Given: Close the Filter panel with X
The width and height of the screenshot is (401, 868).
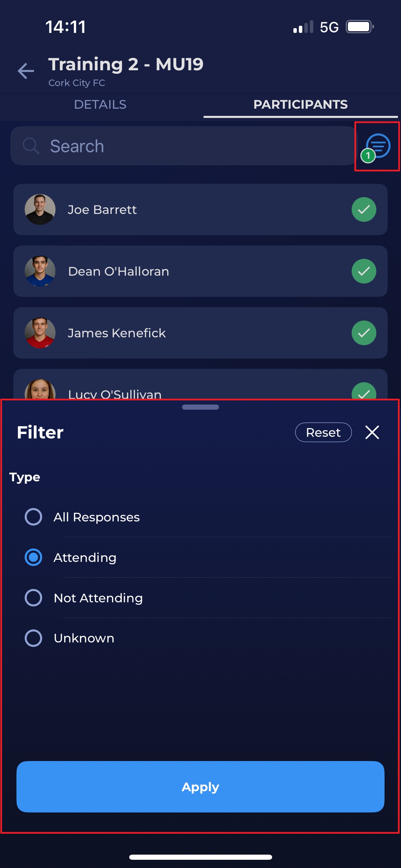Looking at the screenshot, I should pyautogui.click(x=372, y=432).
